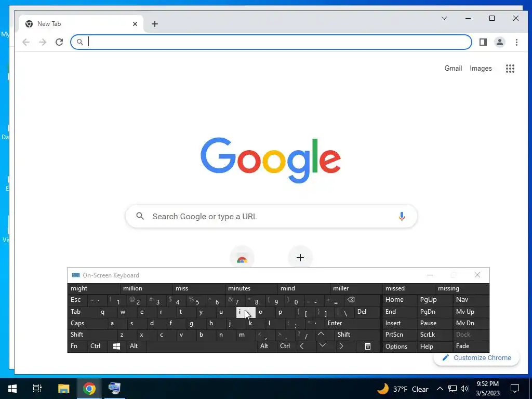Tap the Del key on keyboard

coord(367,312)
